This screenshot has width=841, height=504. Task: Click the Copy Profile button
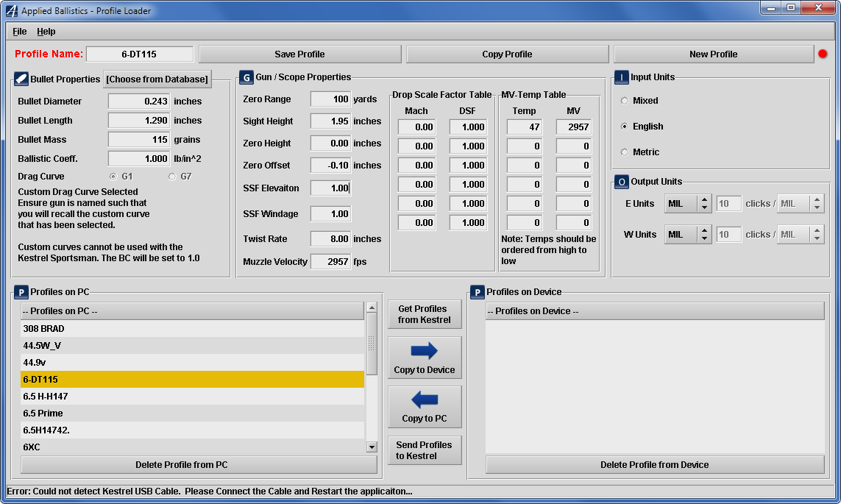pos(508,54)
